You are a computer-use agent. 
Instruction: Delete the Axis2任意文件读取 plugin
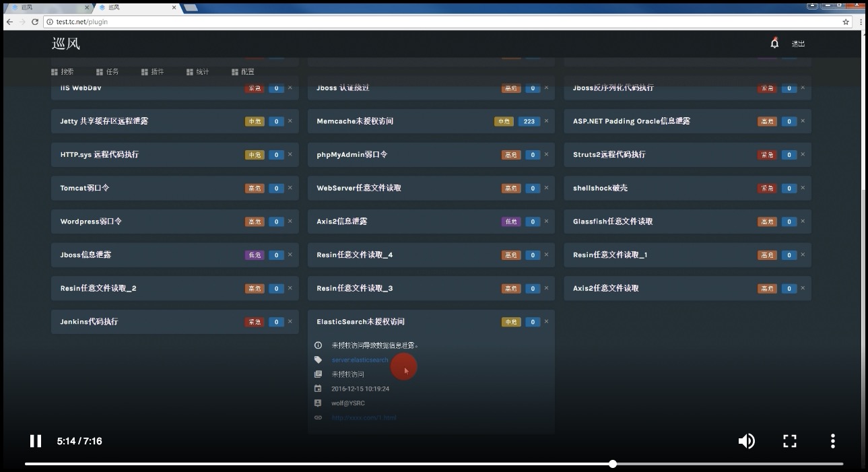(x=803, y=288)
